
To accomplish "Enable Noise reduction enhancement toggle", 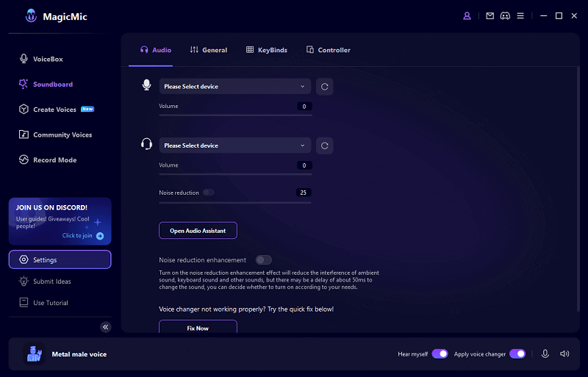I will click(263, 260).
